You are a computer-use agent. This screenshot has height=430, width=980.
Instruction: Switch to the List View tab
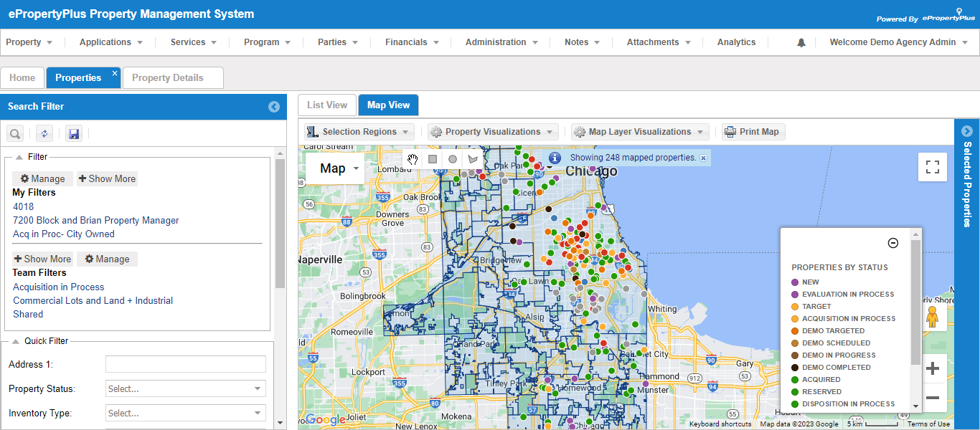click(326, 104)
